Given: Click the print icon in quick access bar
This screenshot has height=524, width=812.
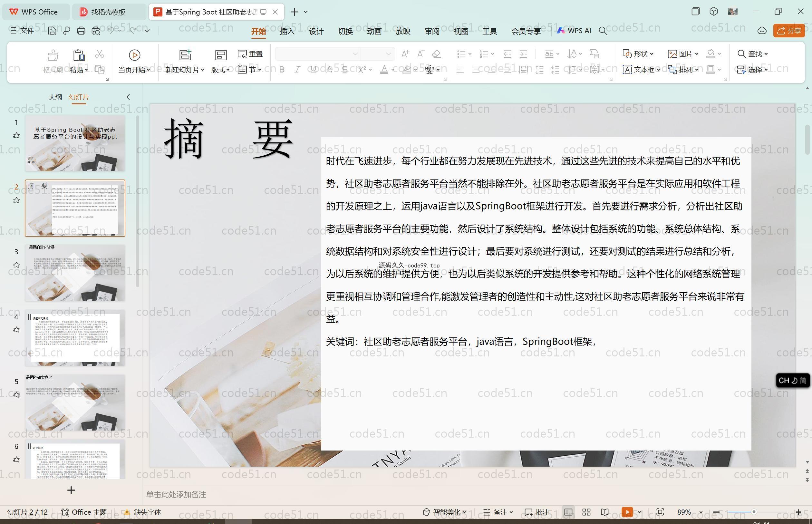Looking at the screenshot, I should pyautogui.click(x=81, y=31).
